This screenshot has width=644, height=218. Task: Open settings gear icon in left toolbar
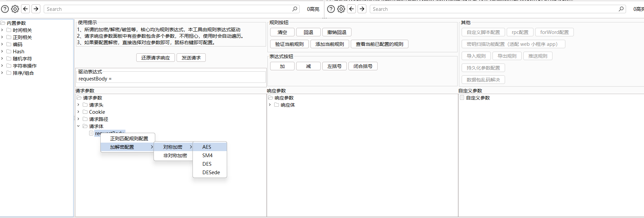pyautogui.click(x=15, y=9)
